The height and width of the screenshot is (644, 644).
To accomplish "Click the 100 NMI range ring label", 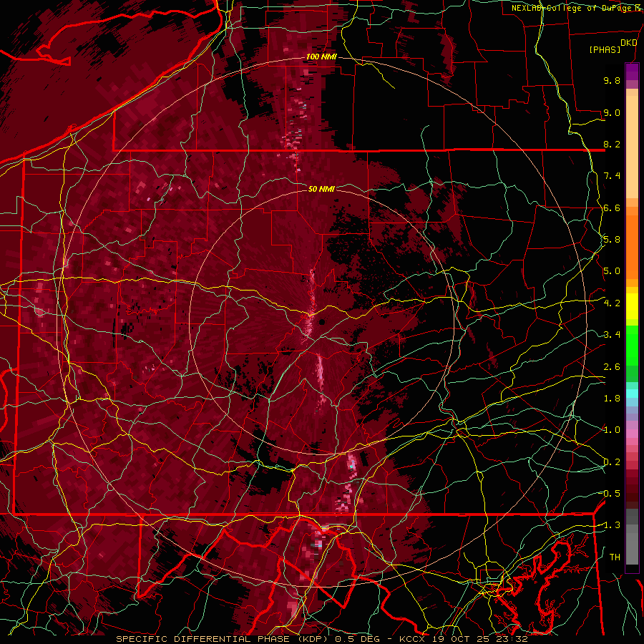I will [321, 57].
